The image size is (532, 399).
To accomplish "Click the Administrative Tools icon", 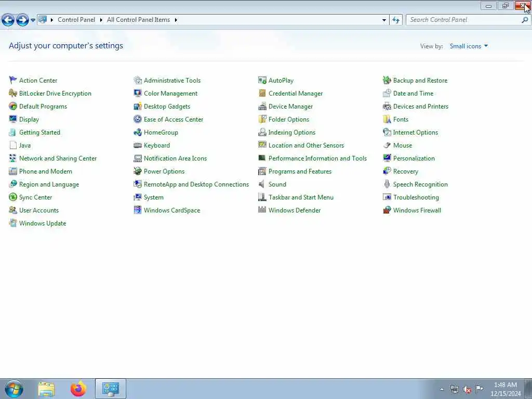I will coord(137,80).
